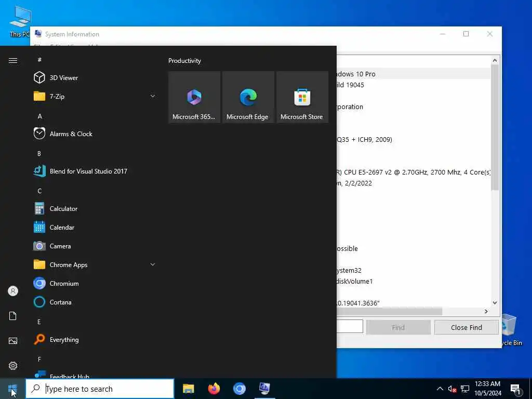This screenshot has width=532, height=399.
Task: Click the vertical scrollbar up arrow
Action: (495, 60)
